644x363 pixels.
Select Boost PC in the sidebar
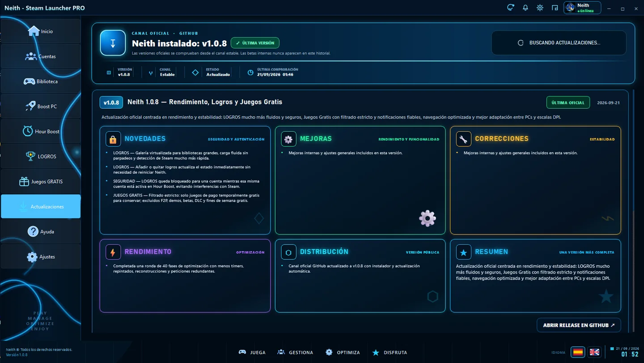(41, 107)
